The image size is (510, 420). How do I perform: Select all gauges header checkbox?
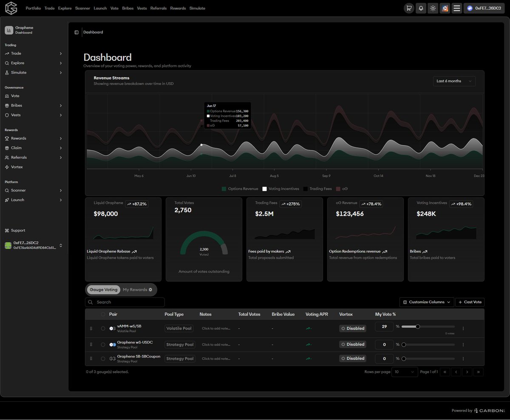103,314
